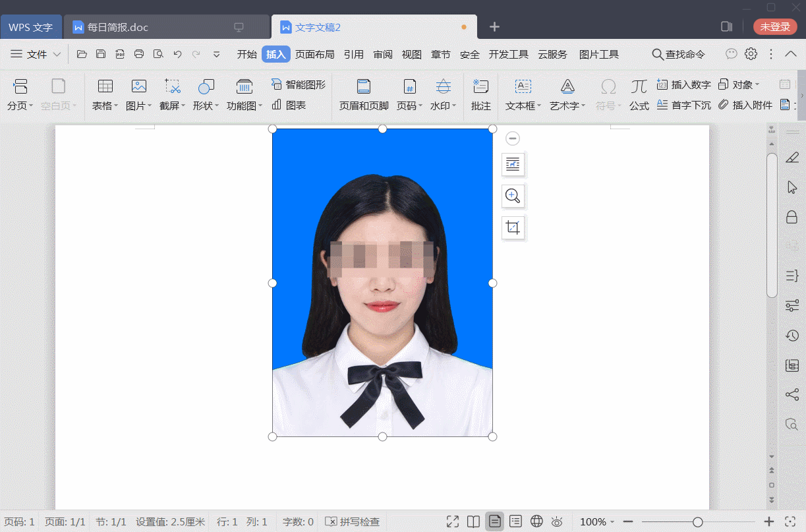
Task: Insert a watermark using 水印
Action: point(441,94)
